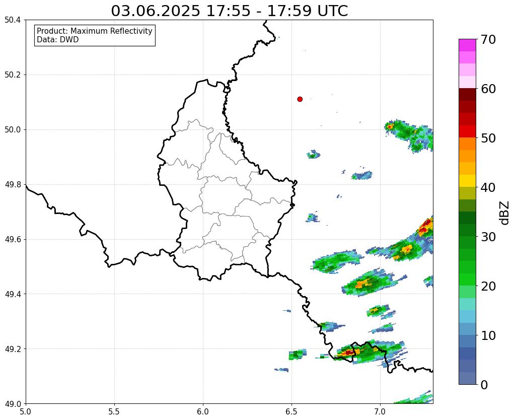This screenshot has width=515, height=420.
Task: Click latitude axis label '49.0'
Action: click(x=13, y=403)
